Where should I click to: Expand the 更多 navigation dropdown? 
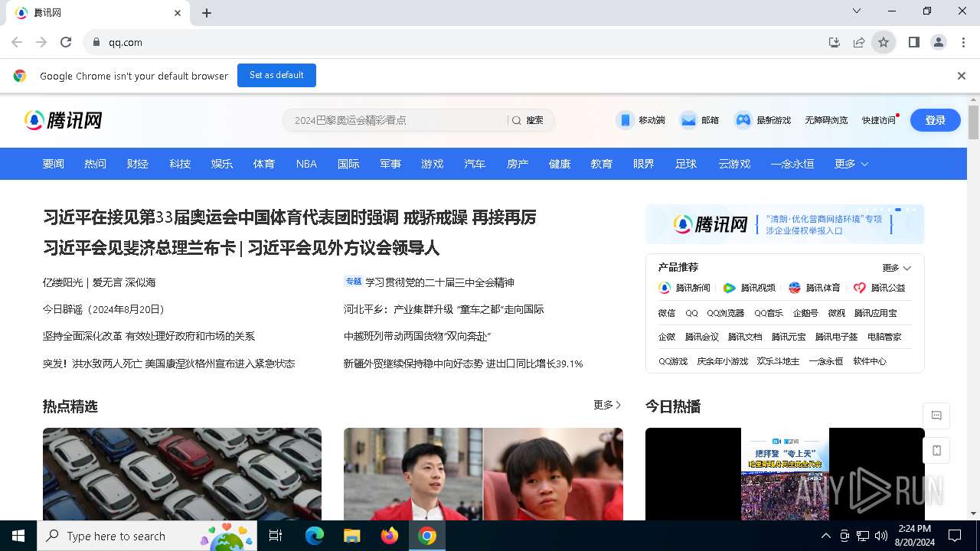[x=851, y=164]
